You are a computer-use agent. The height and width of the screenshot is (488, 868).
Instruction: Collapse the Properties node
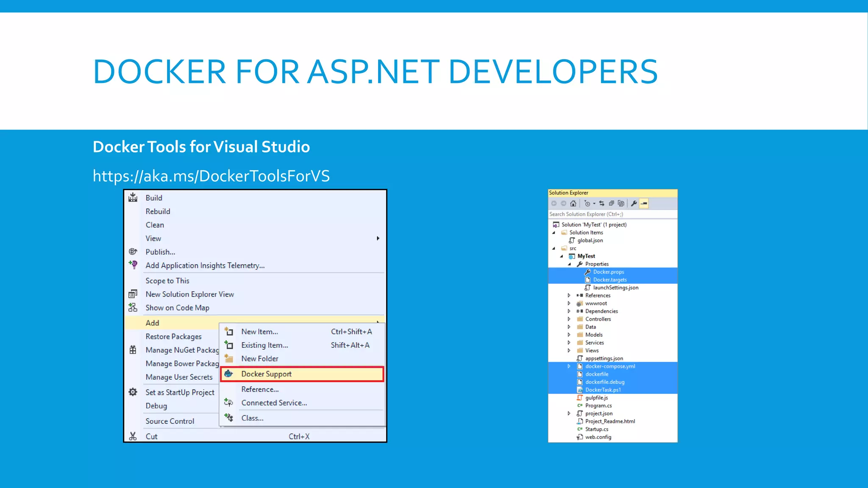tap(569, 264)
